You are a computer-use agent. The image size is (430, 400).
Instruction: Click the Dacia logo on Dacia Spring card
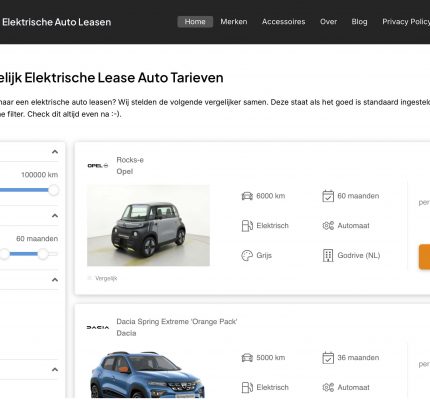98,327
